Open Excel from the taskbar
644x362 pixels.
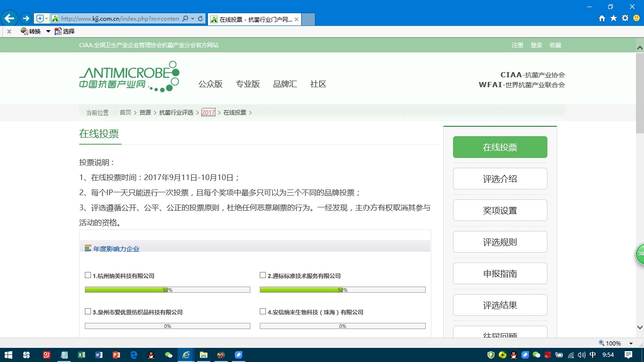coord(82,355)
